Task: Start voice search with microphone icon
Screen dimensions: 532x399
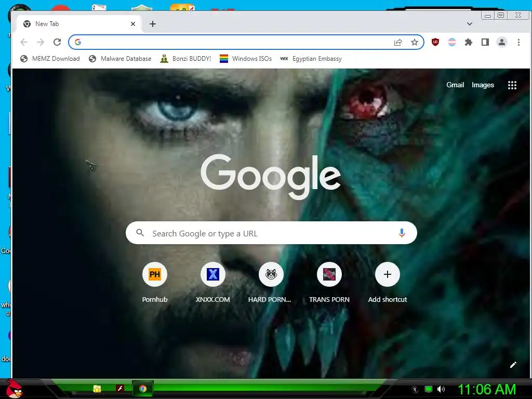Action: pyautogui.click(x=402, y=233)
